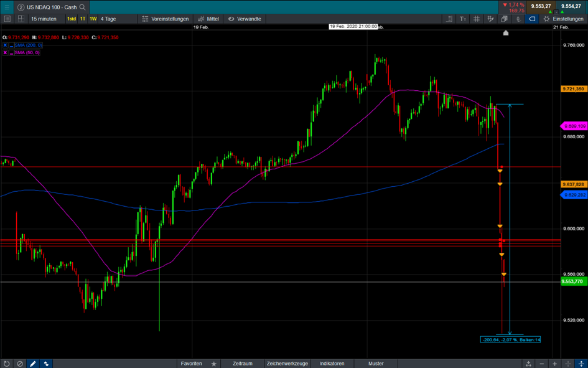Click the green 9.553,770 current price tag
The height and width of the screenshot is (368, 588).
coord(574,281)
